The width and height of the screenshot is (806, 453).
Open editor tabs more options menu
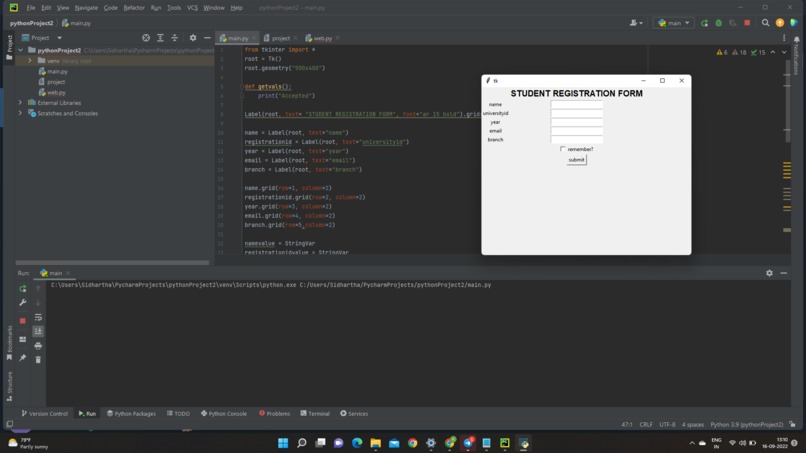coord(784,38)
